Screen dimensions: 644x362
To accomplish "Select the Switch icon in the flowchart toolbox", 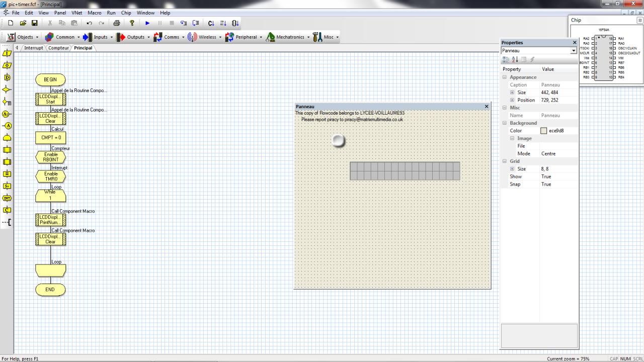I will [7, 102].
